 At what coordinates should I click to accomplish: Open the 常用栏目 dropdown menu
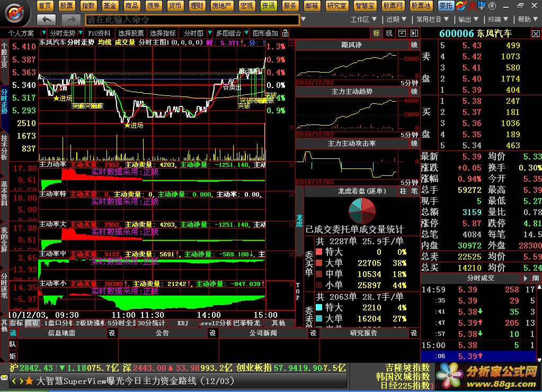[x=432, y=20]
